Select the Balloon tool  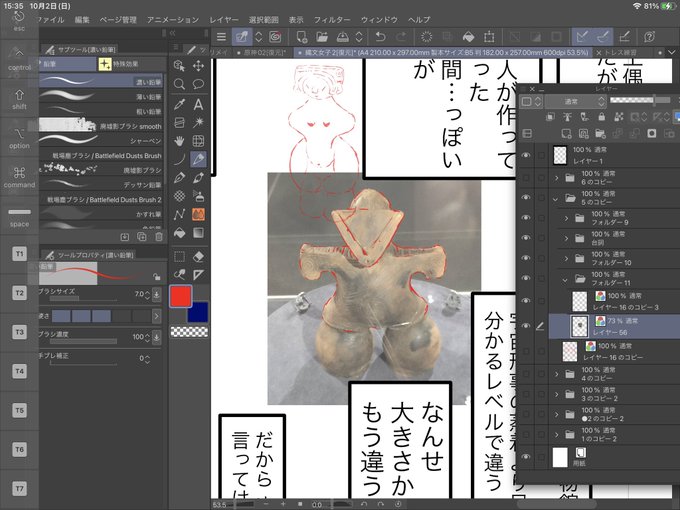(x=198, y=84)
